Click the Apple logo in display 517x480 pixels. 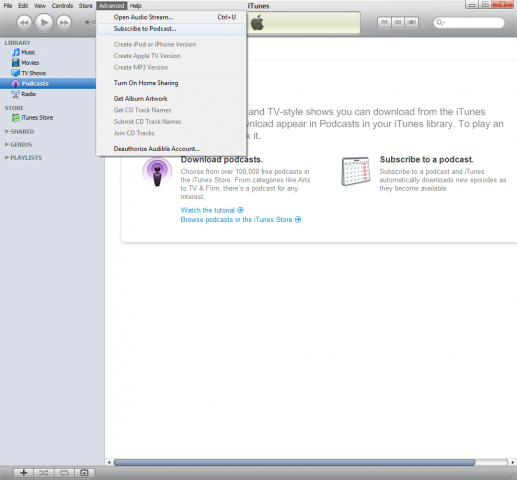pyautogui.click(x=257, y=23)
